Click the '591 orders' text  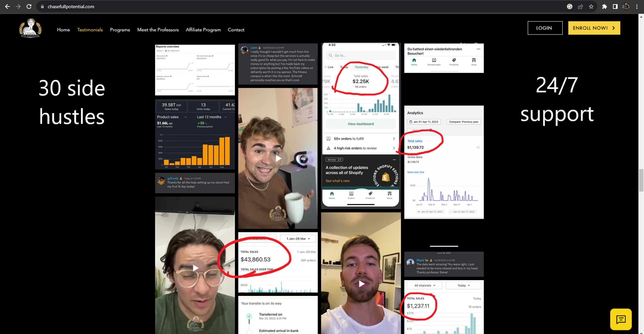coord(308,260)
